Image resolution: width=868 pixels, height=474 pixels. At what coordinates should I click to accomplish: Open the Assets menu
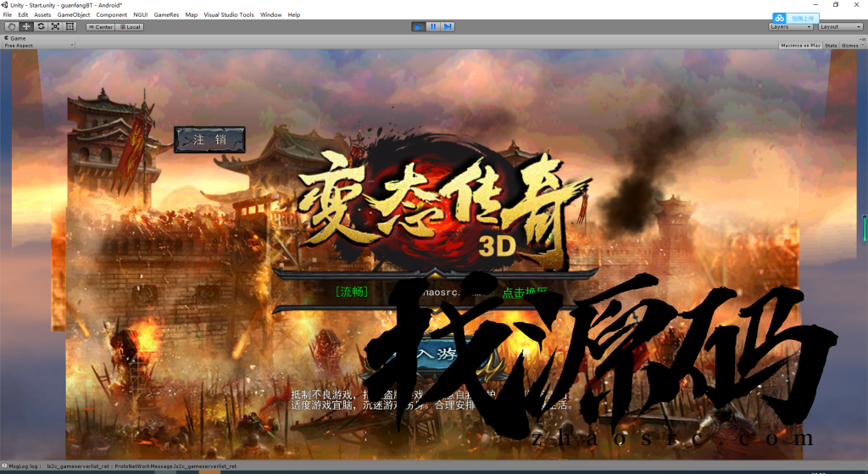pos(42,15)
